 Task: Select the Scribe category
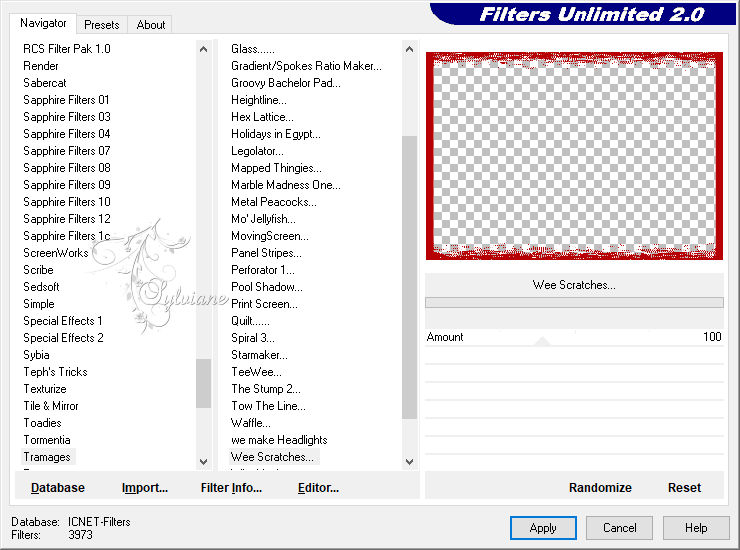[x=38, y=270]
